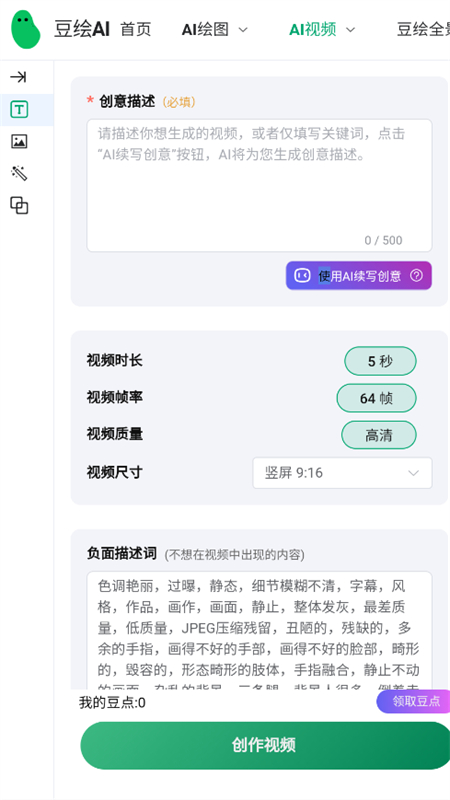
Task: Expand the AI绘图 menu chevron
Action: coord(243,30)
